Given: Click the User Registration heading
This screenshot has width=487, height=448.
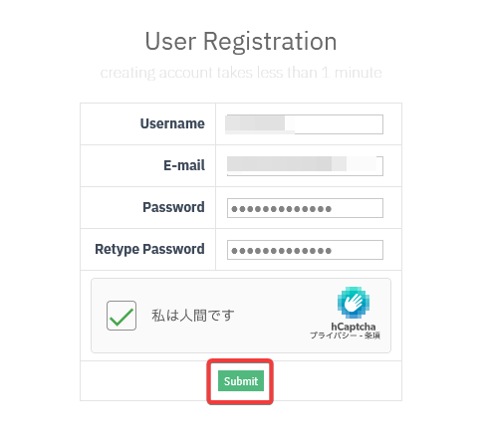Looking at the screenshot, I should [241, 41].
